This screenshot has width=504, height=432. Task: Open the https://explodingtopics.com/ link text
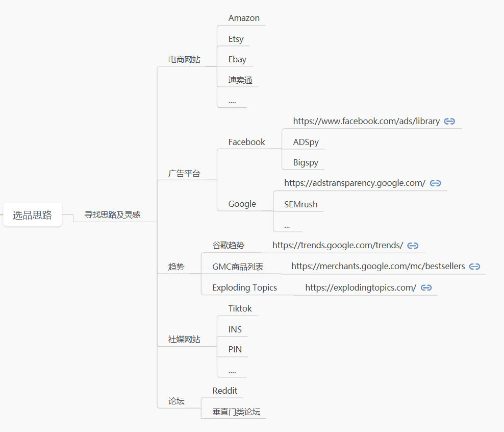tap(361, 288)
